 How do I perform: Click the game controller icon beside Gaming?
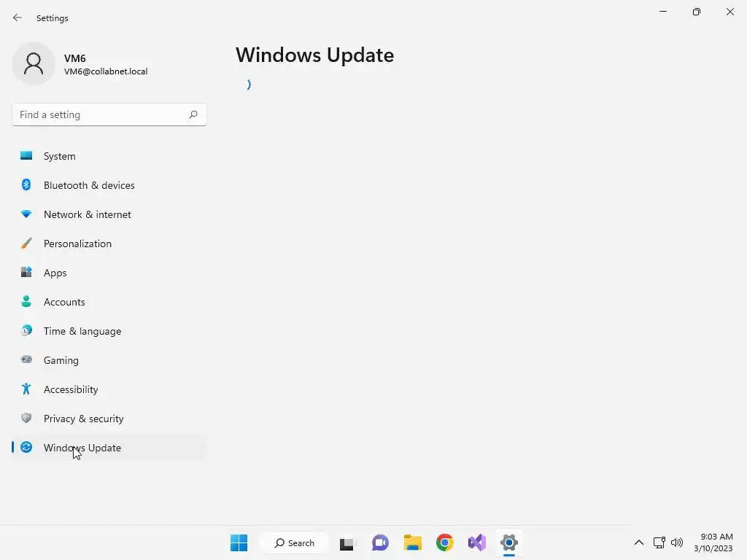(x=26, y=359)
